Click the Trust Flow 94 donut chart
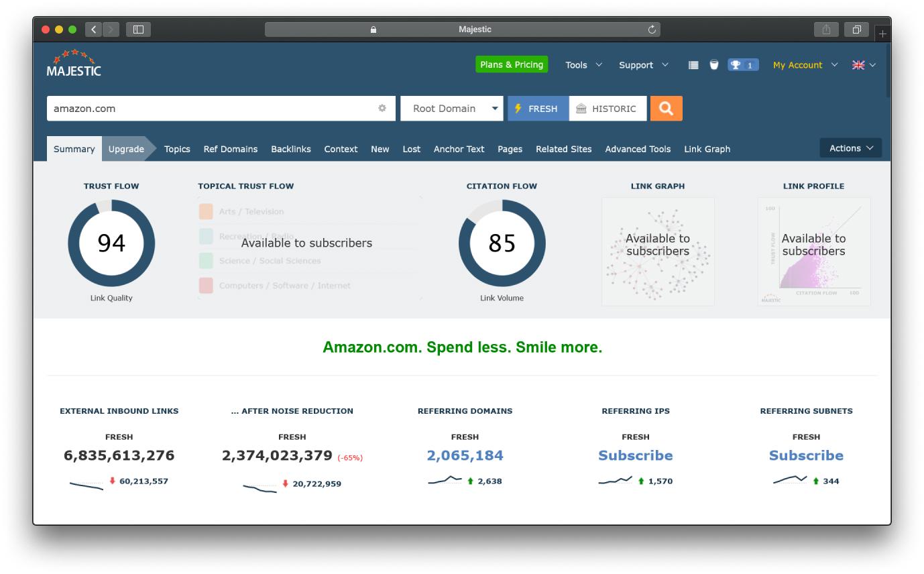The height and width of the screenshot is (574, 924). pos(111,243)
